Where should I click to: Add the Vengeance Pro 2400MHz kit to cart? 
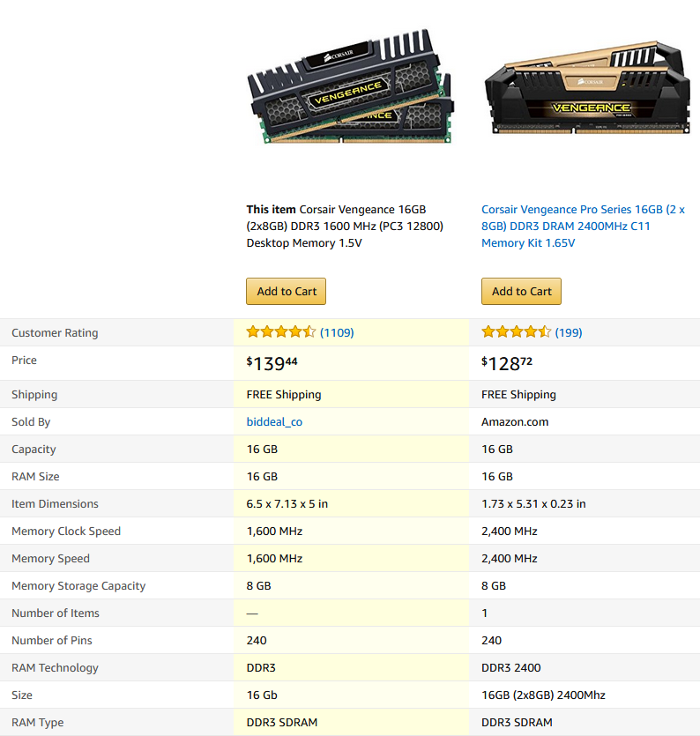[521, 292]
